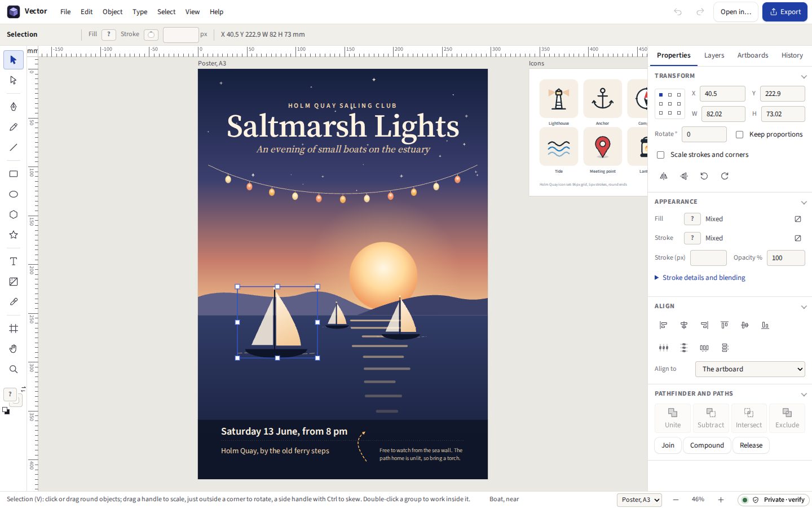Align bottom edges in Align panel
812x508 pixels.
tap(765, 325)
